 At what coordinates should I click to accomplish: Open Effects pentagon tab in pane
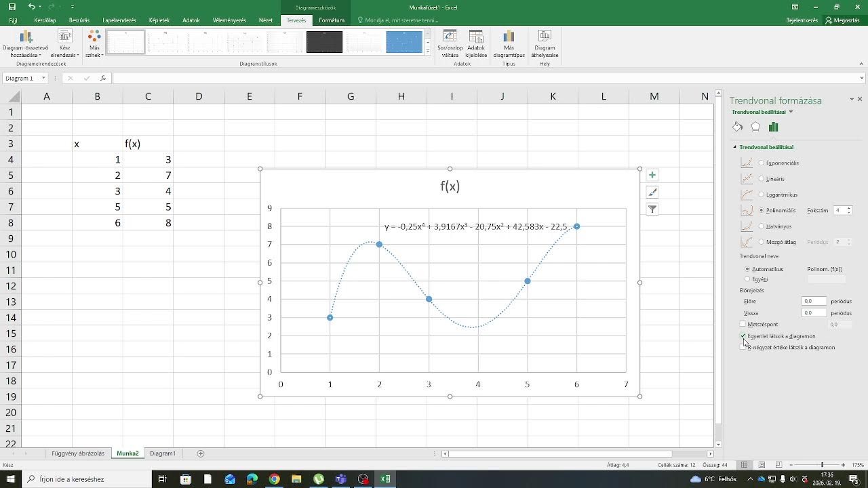click(x=755, y=127)
